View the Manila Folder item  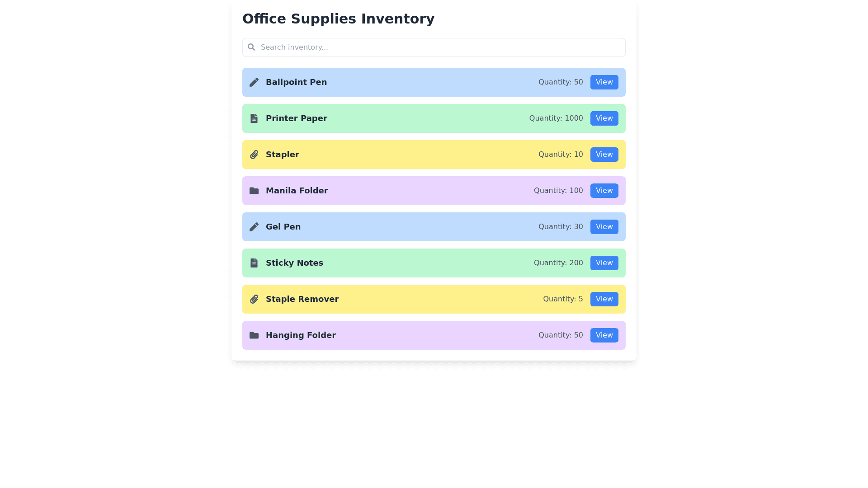click(604, 191)
